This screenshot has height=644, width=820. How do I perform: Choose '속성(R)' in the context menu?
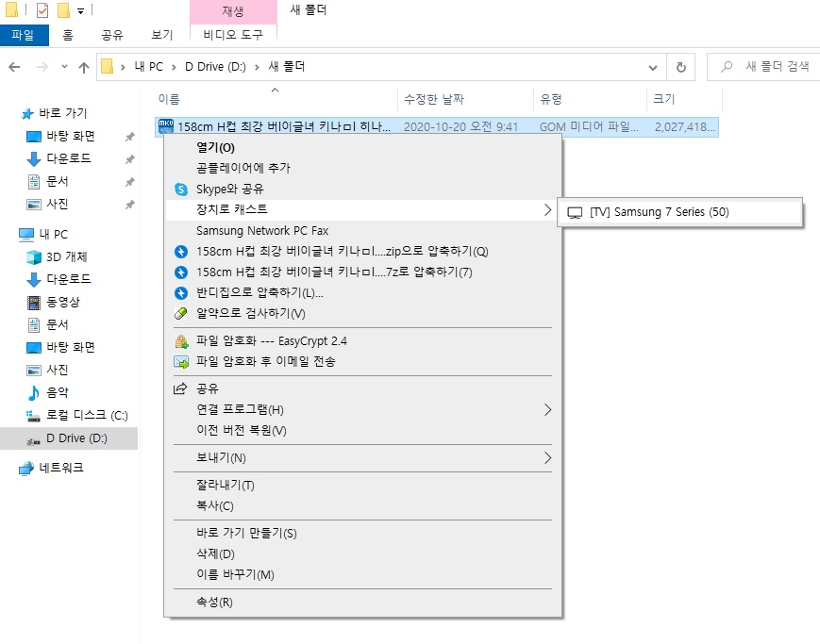214,603
